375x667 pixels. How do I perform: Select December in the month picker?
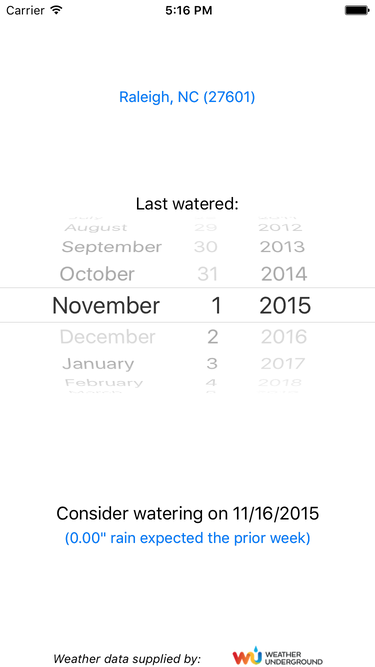(108, 337)
